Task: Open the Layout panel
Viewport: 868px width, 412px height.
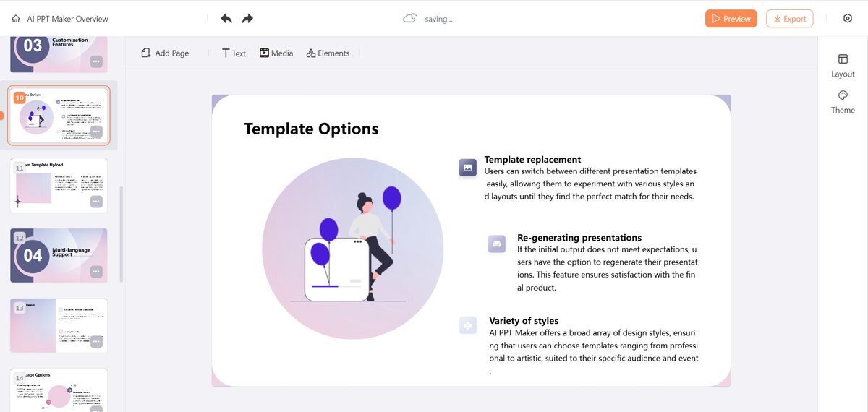Action: (x=843, y=66)
